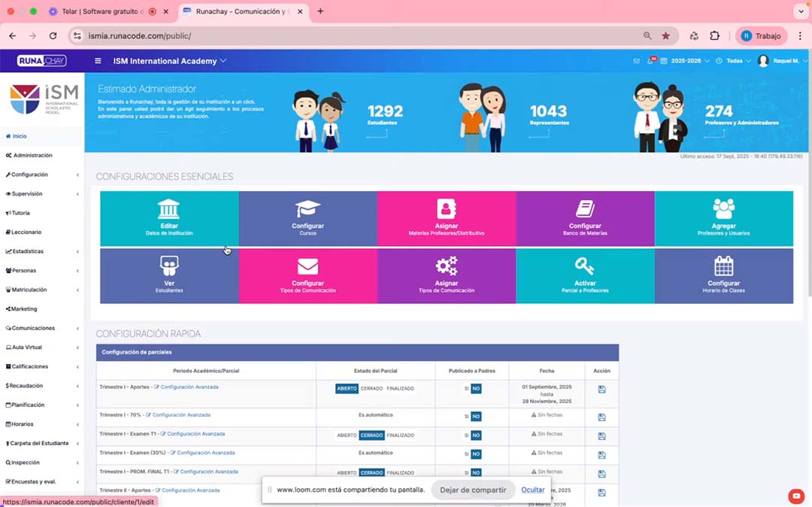
Task: Open the Configurar Cursos graduation cap tile
Action: pos(308,209)
